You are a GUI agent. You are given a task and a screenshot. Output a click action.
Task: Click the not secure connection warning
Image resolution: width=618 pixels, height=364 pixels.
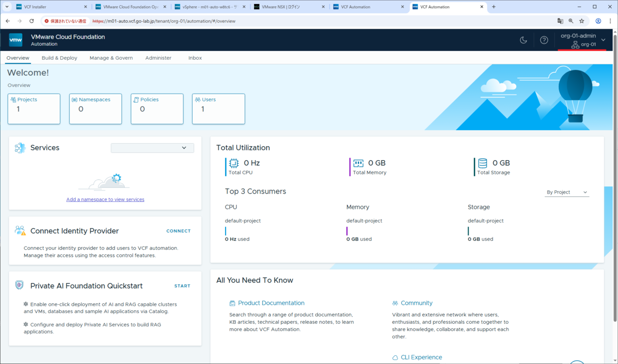coord(65,21)
